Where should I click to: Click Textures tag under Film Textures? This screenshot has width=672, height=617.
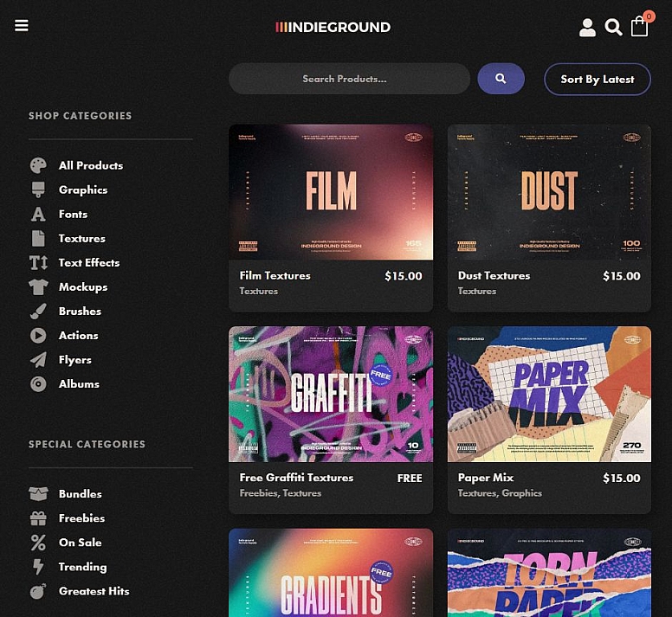pyautogui.click(x=258, y=291)
